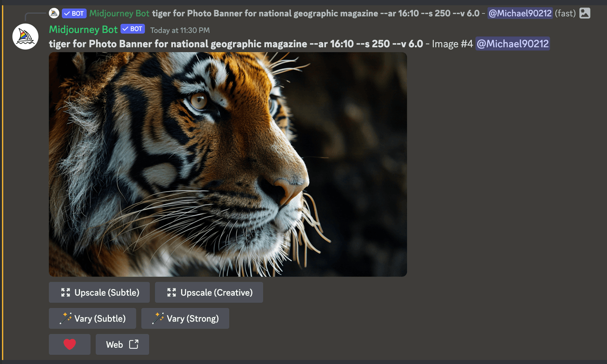The width and height of the screenshot is (607, 364).
Task: Click the expand-arrows icon on Upscale (Creative)
Action: click(x=171, y=292)
